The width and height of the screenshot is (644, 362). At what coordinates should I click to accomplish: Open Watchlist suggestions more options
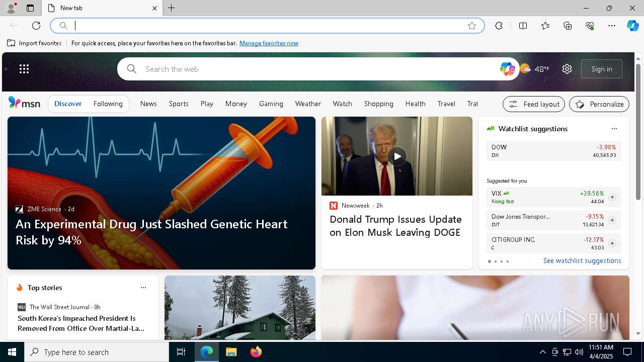click(x=614, y=129)
